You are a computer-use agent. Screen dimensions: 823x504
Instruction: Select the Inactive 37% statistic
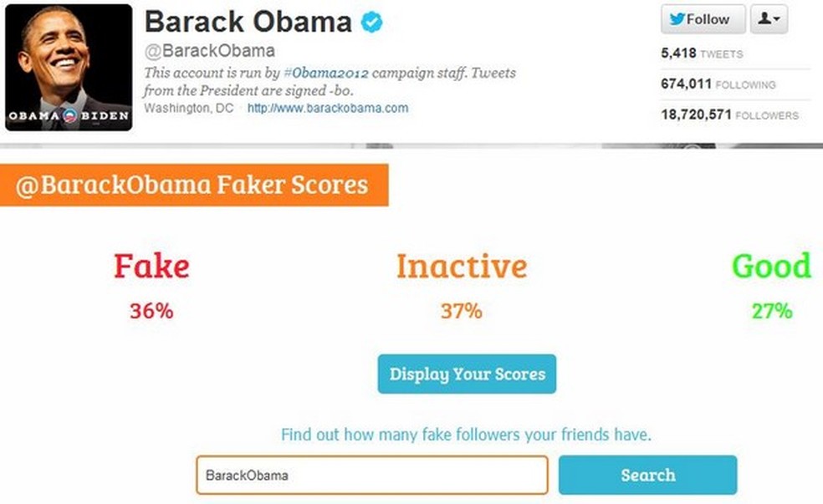(461, 312)
